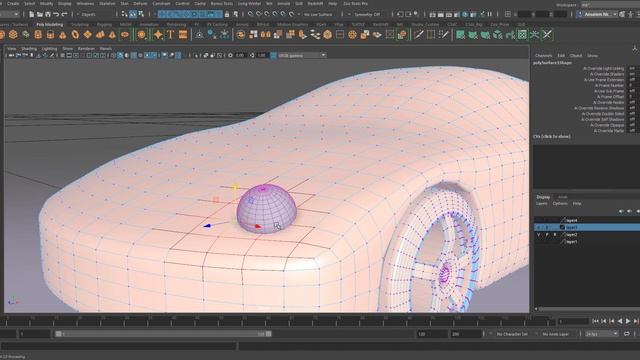Click the first snap magnet icon
The width and height of the screenshot is (640, 360).
point(250,14)
